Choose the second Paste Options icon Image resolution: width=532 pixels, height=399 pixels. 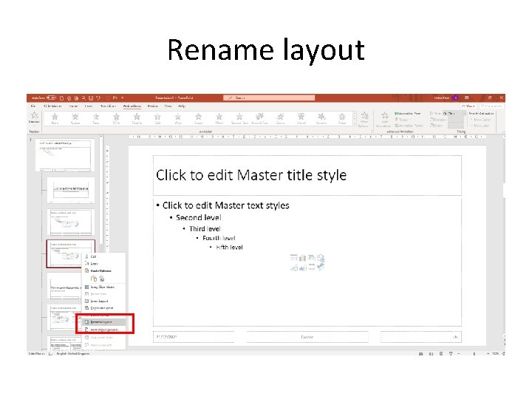pyautogui.click(x=101, y=279)
